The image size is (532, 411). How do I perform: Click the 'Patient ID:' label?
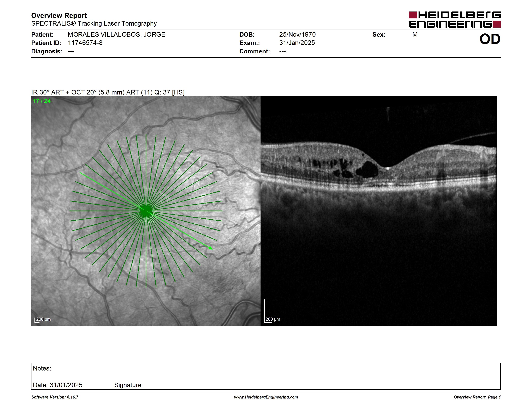pos(46,43)
